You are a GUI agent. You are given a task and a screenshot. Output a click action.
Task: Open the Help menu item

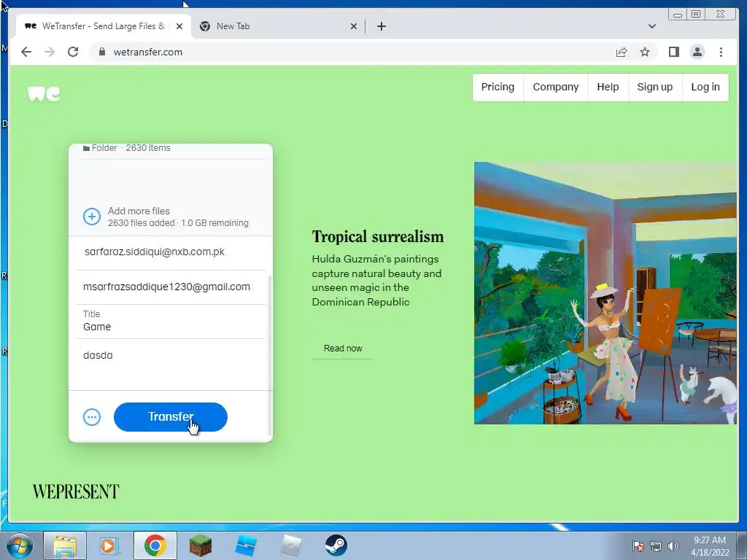coord(608,87)
